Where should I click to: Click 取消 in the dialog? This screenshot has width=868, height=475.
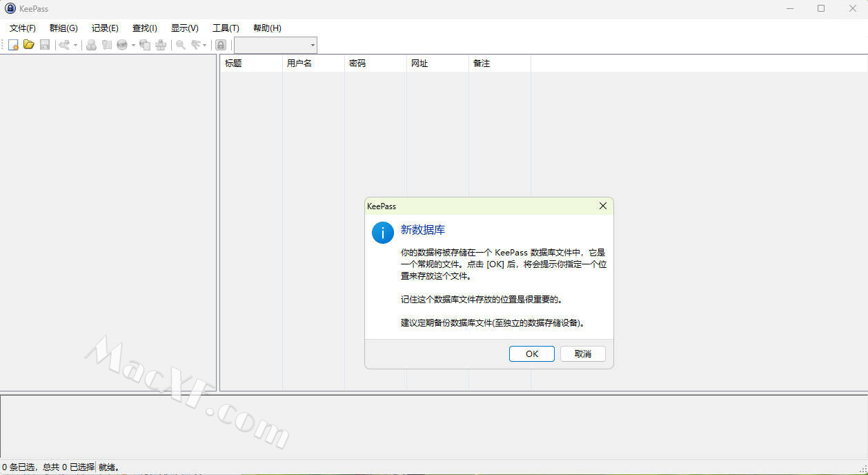(583, 353)
